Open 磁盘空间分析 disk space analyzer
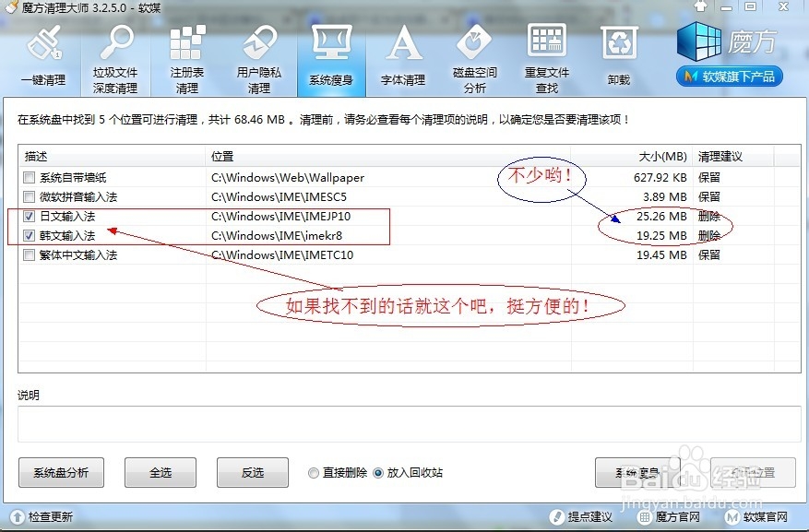 [x=475, y=59]
